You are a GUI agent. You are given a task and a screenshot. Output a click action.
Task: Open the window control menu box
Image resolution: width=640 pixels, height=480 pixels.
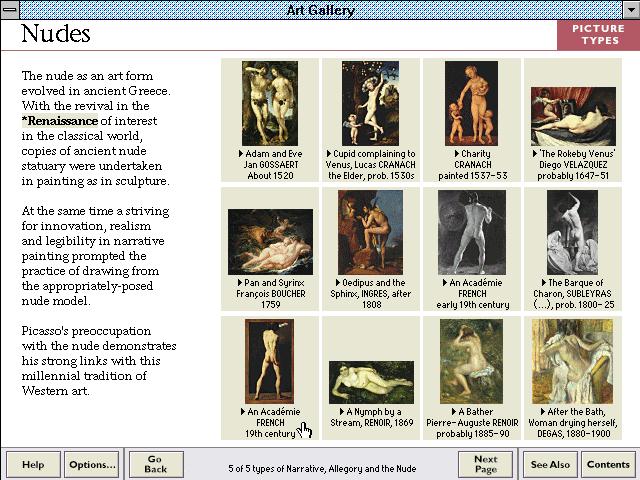pos(9,9)
